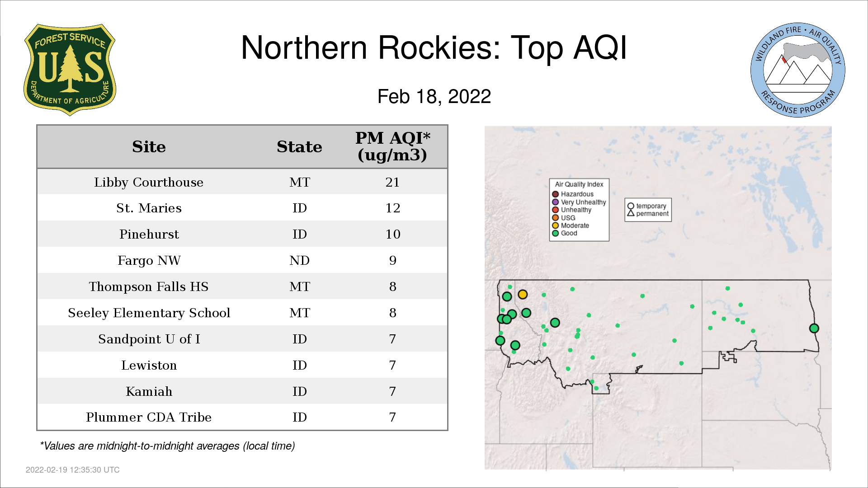Screen dimensions: 868x488
Task: Click the State column header
Action: (299, 147)
